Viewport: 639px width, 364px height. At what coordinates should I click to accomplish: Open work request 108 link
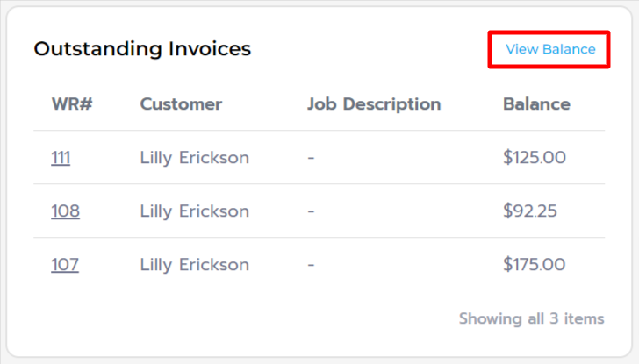point(65,211)
